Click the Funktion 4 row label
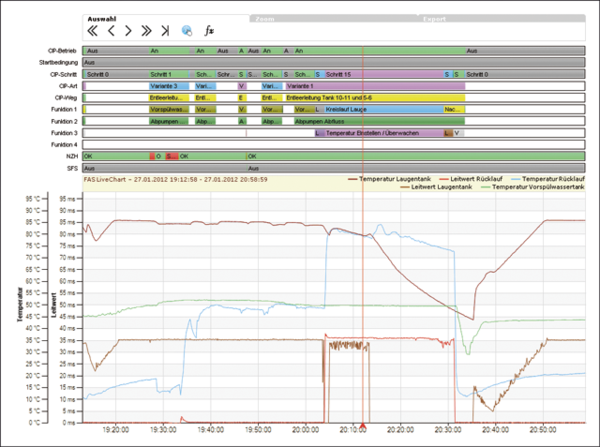The image size is (600, 447). click(64, 145)
